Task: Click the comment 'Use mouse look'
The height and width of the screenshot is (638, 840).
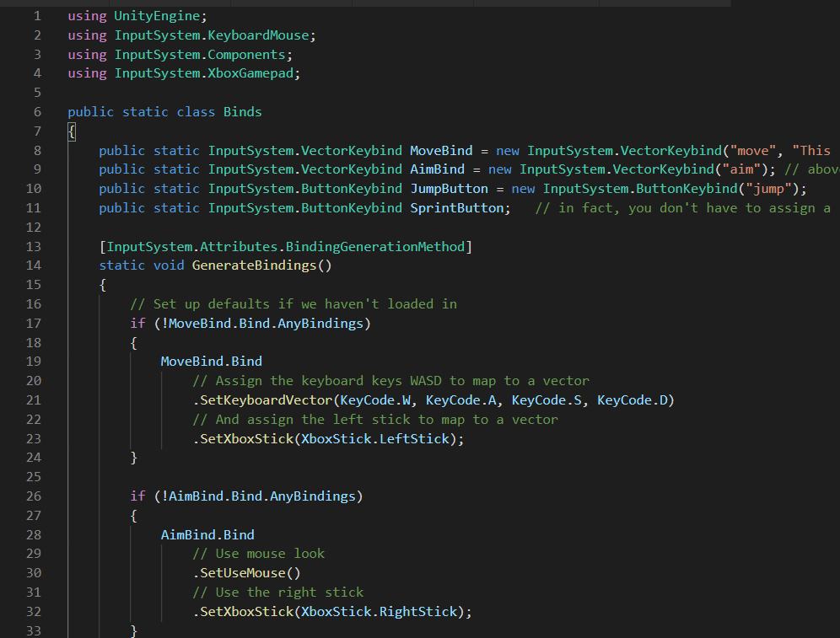Action: click(259, 554)
